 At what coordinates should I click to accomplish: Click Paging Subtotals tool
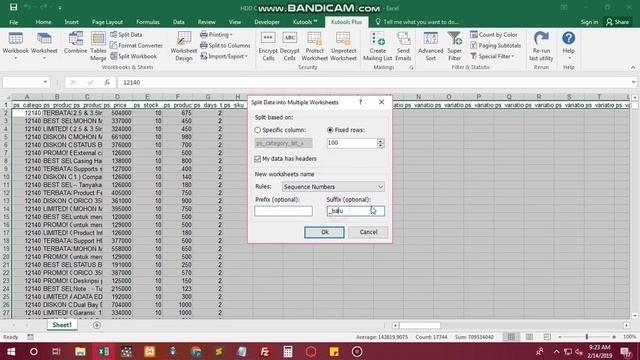(x=496, y=45)
